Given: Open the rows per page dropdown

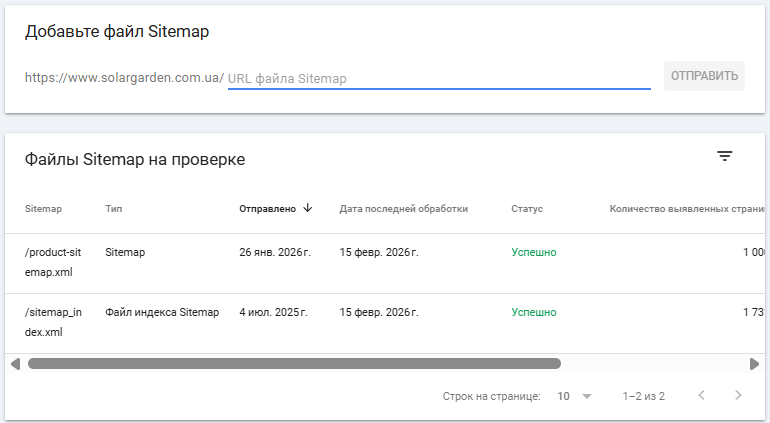Looking at the screenshot, I should pyautogui.click(x=574, y=396).
